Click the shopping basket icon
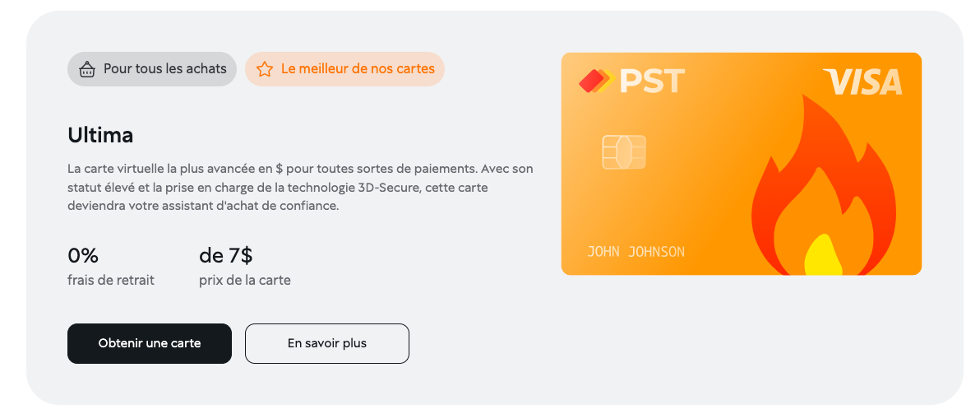Screen dimensions: 980x414 click(87, 69)
